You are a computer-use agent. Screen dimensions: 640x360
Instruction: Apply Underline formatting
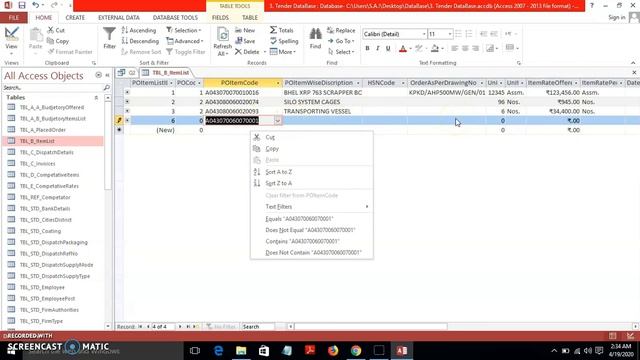coord(388,48)
